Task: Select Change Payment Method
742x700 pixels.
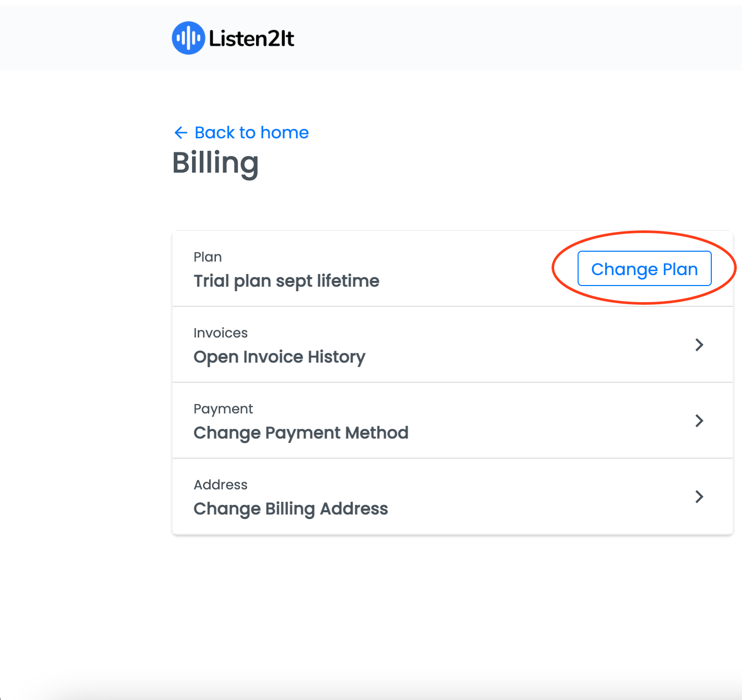Action: tap(301, 433)
